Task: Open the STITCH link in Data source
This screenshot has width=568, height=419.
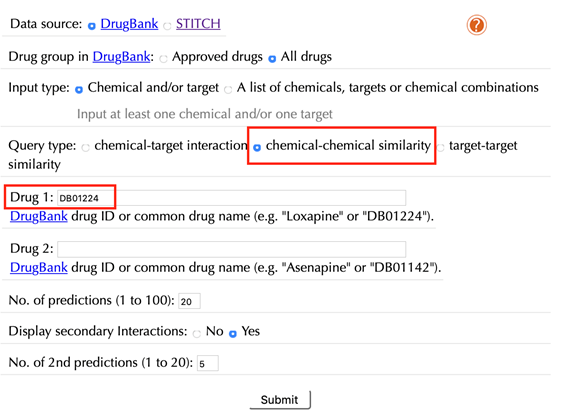Action: [x=198, y=24]
